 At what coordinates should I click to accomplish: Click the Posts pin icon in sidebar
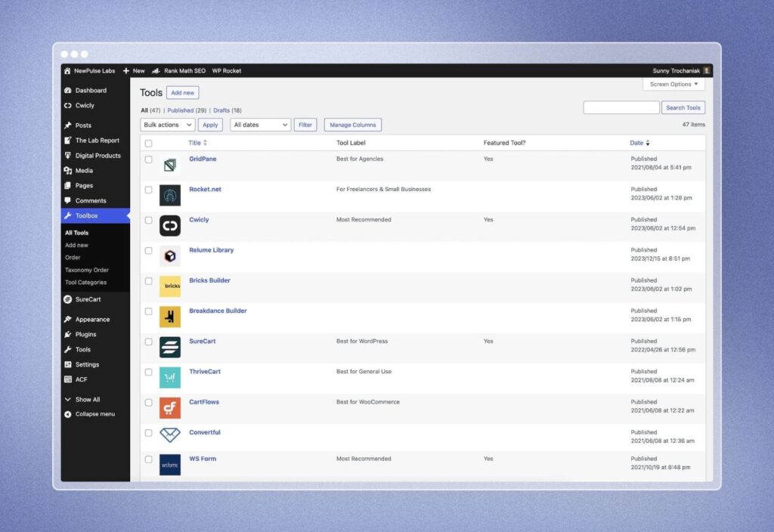click(x=68, y=125)
